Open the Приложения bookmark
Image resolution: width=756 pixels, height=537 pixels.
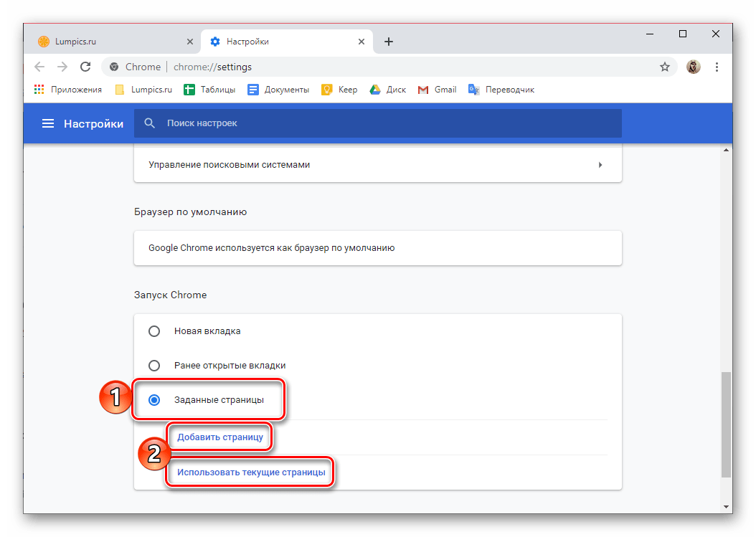68,90
